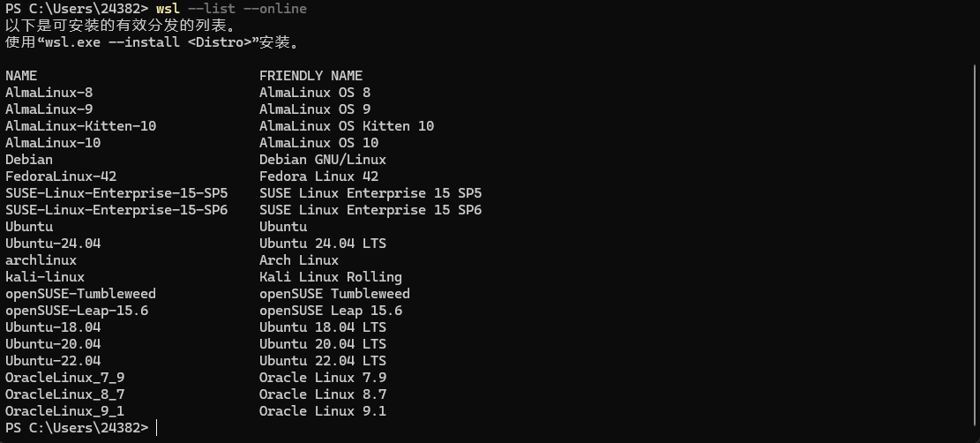
Task: Click the FedoraLinux-42 distro name
Action: (x=61, y=176)
